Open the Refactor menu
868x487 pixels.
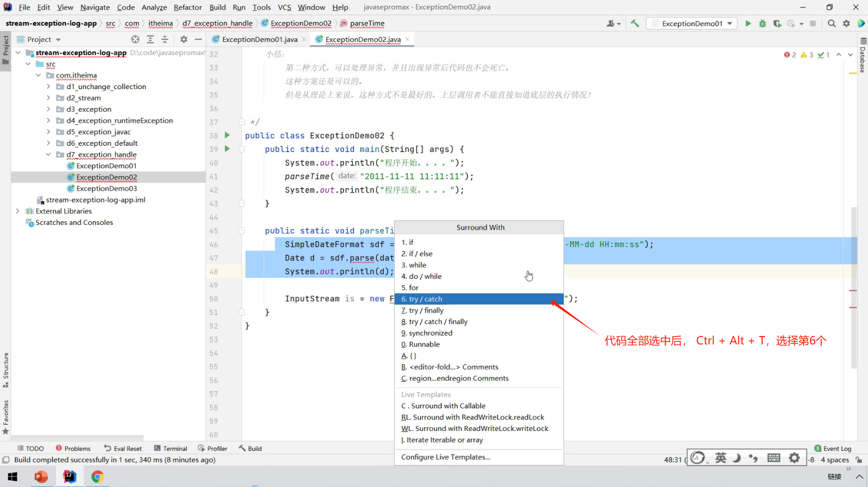[x=188, y=7]
